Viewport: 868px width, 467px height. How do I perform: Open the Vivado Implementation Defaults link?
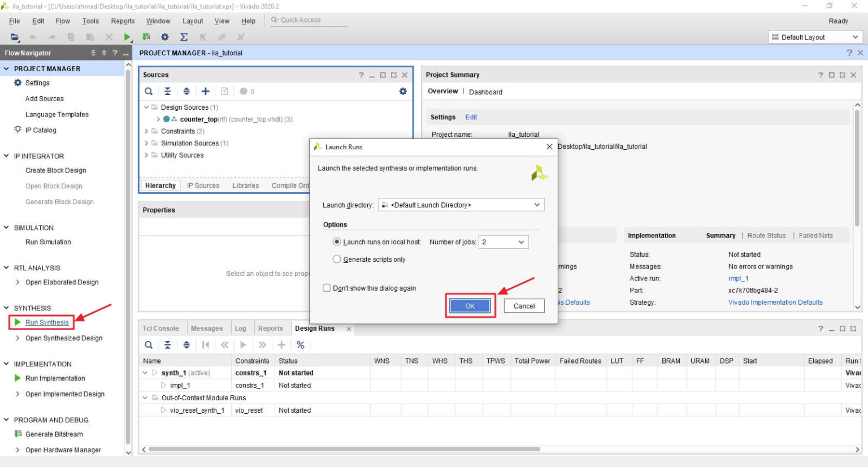pos(775,302)
